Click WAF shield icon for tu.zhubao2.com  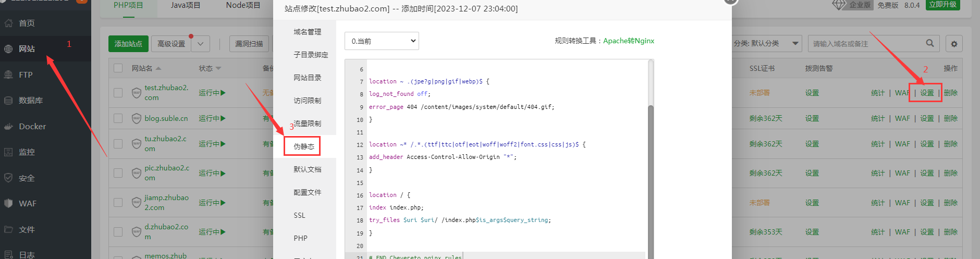137,144
